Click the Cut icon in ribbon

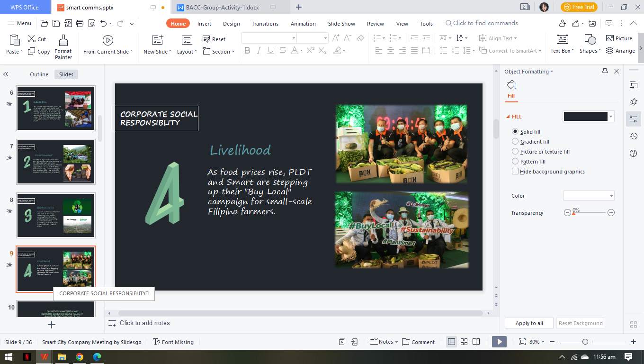coord(32,39)
